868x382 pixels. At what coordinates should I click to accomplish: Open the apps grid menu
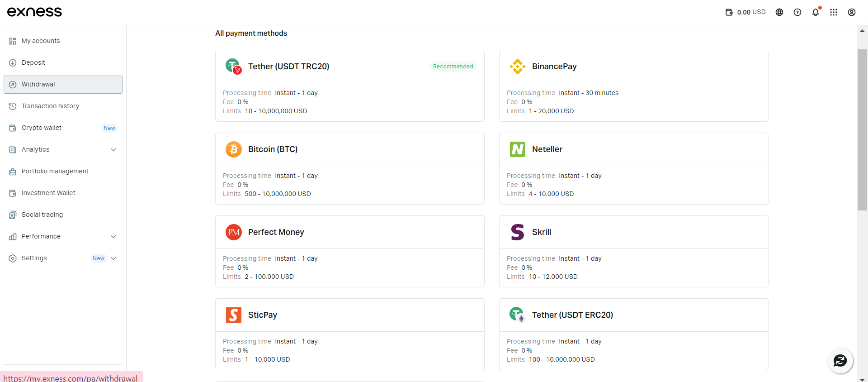coord(834,12)
